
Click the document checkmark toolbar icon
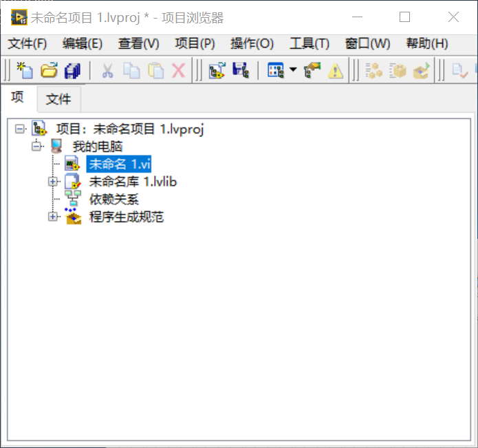click(460, 70)
